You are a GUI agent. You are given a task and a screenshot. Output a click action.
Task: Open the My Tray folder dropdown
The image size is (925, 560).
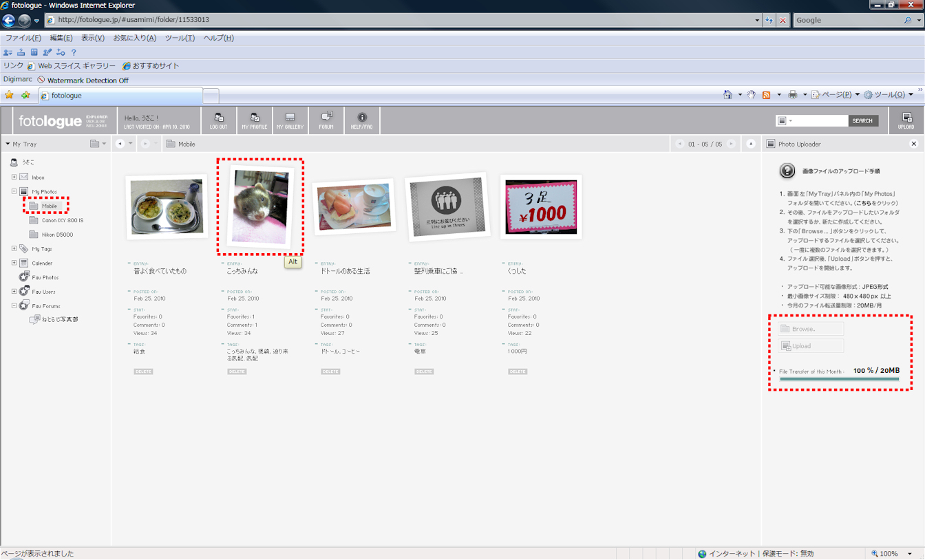[98, 144]
